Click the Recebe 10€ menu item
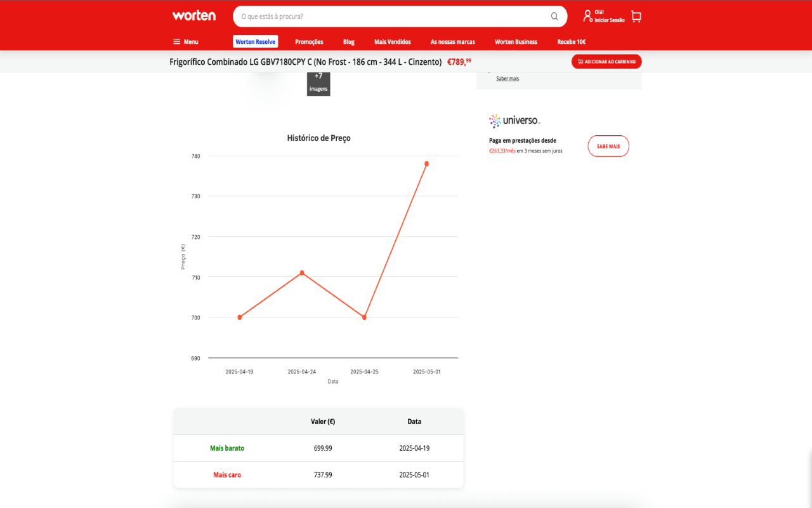 pyautogui.click(x=572, y=42)
